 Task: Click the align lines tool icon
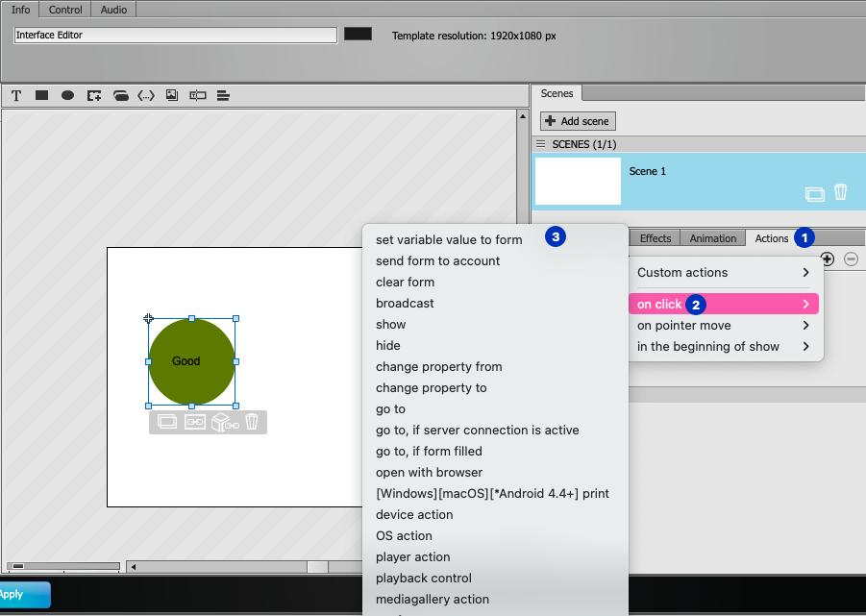point(223,95)
